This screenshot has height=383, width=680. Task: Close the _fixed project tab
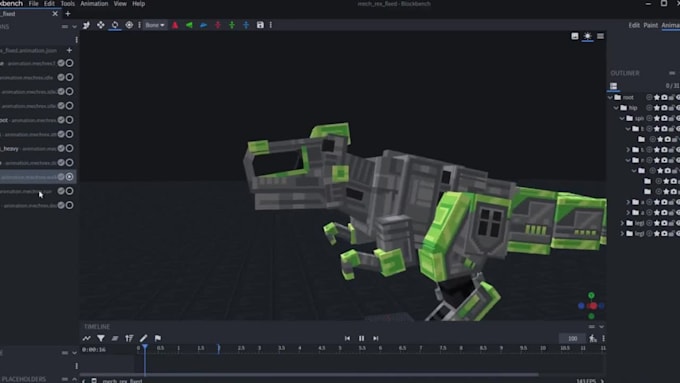click(x=55, y=13)
